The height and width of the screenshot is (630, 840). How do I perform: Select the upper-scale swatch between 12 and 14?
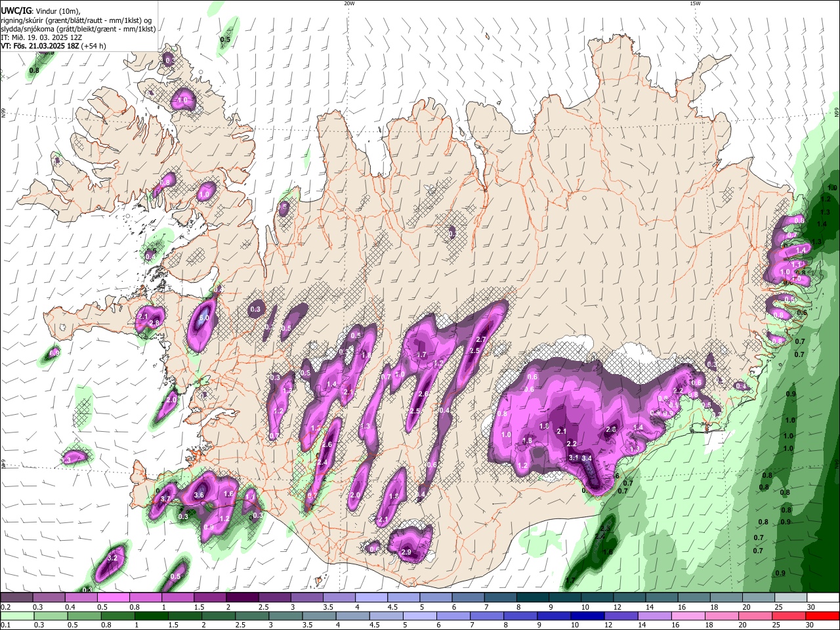coord(630,597)
